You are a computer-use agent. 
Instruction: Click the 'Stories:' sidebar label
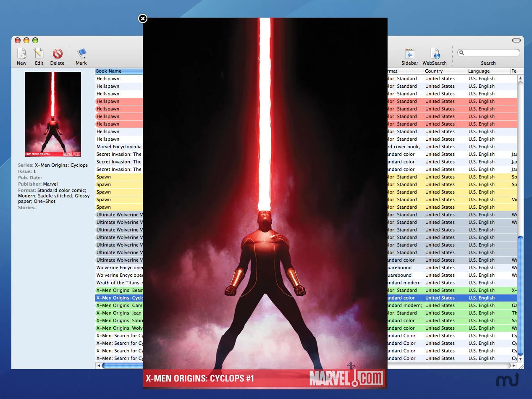click(27, 207)
